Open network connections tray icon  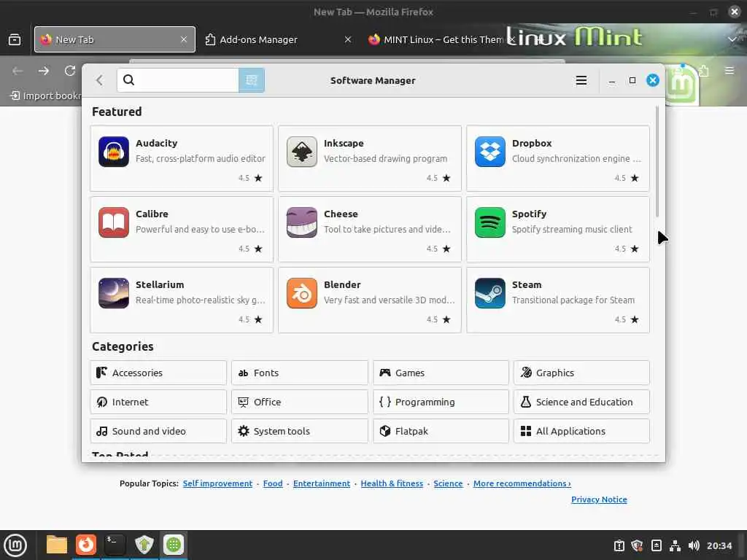click(675, 545)
